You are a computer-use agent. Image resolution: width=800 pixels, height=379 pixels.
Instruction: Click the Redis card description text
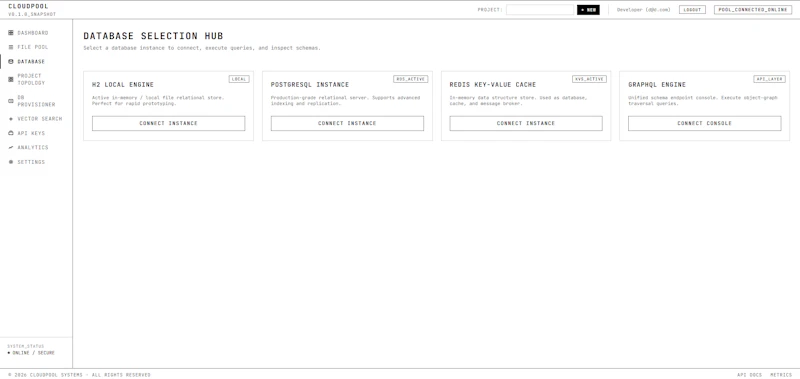pos(518,100)
